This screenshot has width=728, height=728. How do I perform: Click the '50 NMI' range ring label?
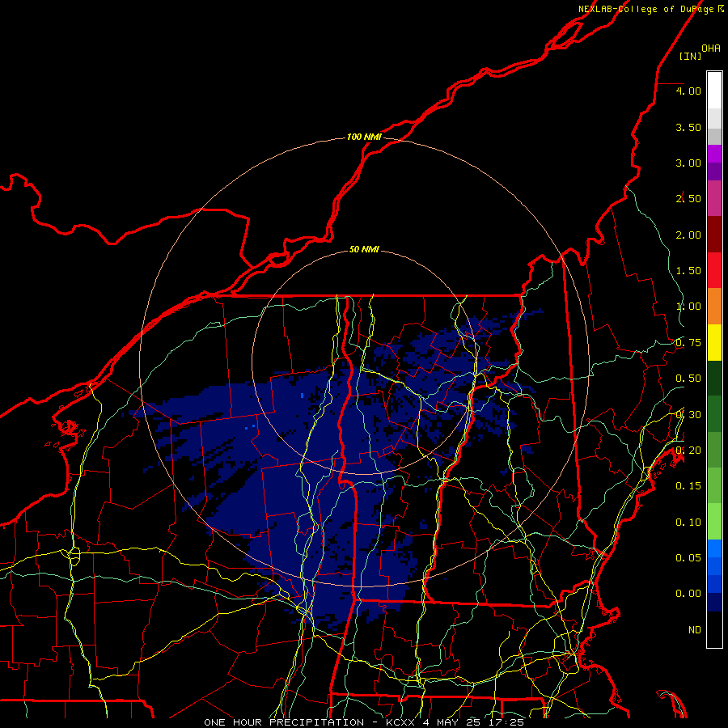pos(364,249)
